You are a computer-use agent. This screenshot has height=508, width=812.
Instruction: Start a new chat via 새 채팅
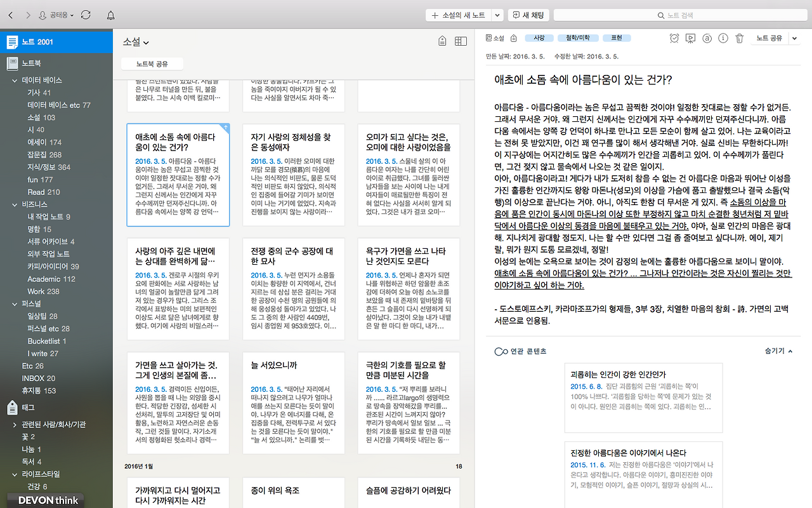coord(528,15)
